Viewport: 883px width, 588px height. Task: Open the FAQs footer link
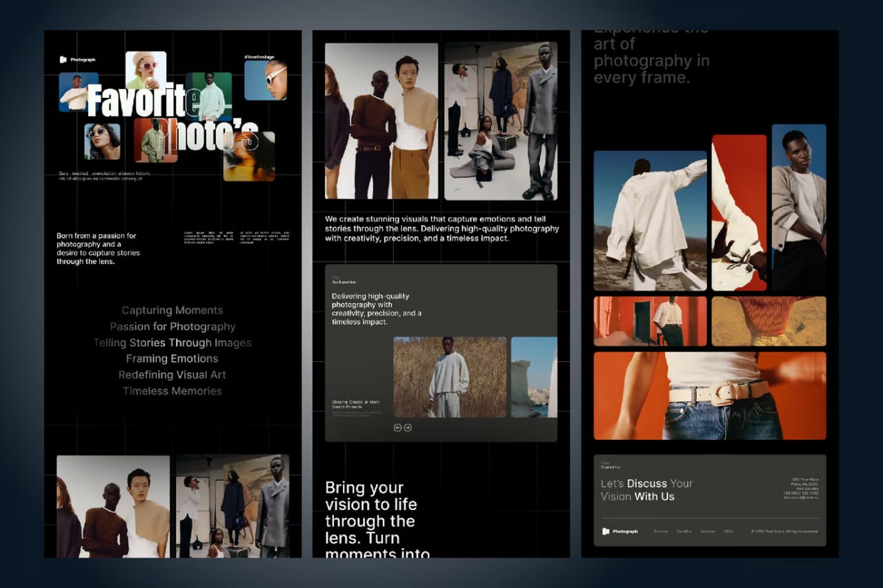click(x=728, y=531)
